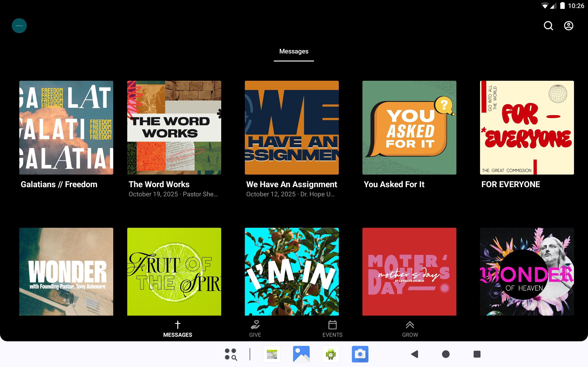588x367 pixels.
Task: Select the I'm In series thumbnail
Action: [291, 271]
